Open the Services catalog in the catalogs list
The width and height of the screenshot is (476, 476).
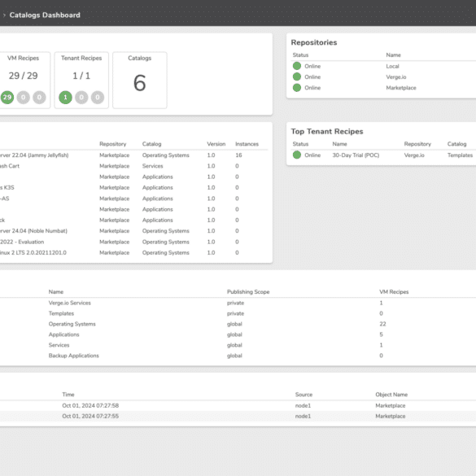pyautogui.click(x=59, y=345)
